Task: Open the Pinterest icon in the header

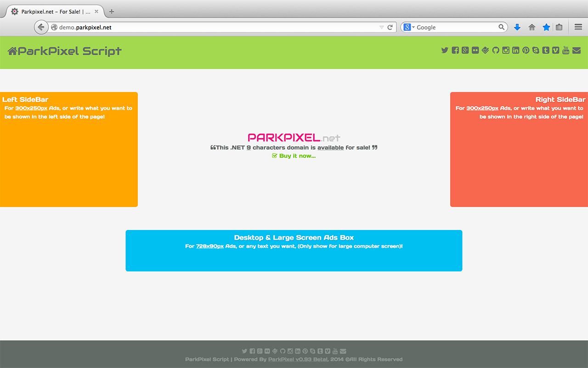Action: pyautogui.click(x=526, y=51)
